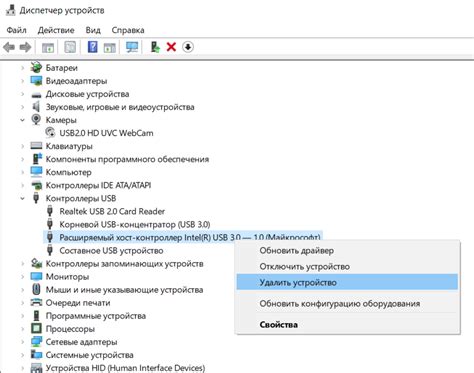Open the blue question mark Help icon

pyautogui.click(x=92, y=47)
